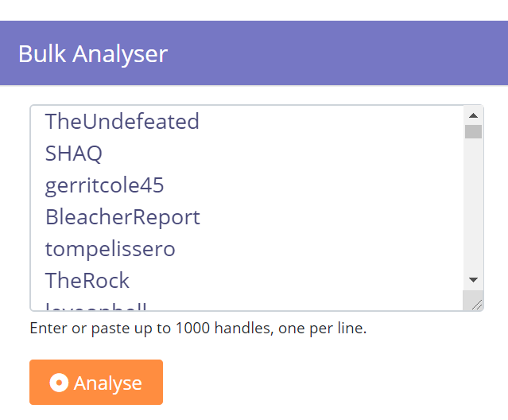
Task: Place cursor on the TheUndefeated line
Action: [122, 121]
